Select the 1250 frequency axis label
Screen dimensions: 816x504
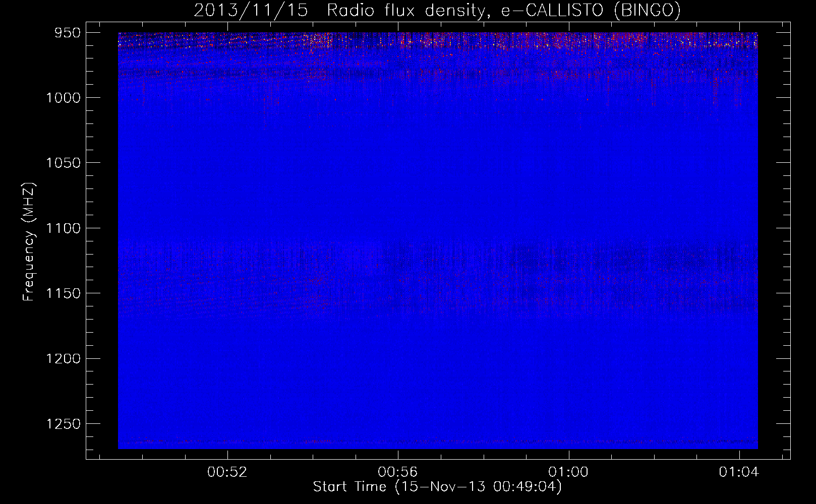63,424
